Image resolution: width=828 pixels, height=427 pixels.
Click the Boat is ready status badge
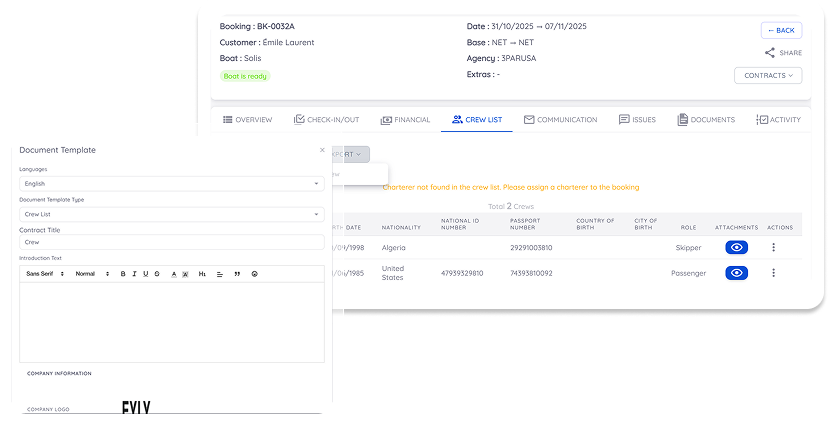(245, 76)
